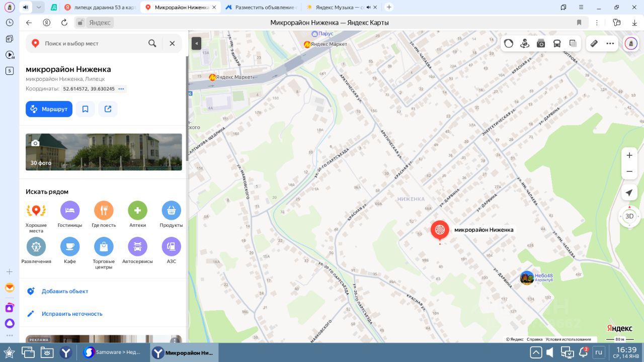Search nearby Кафе
This screenshot has width=644, height=362.
point(70,251)
